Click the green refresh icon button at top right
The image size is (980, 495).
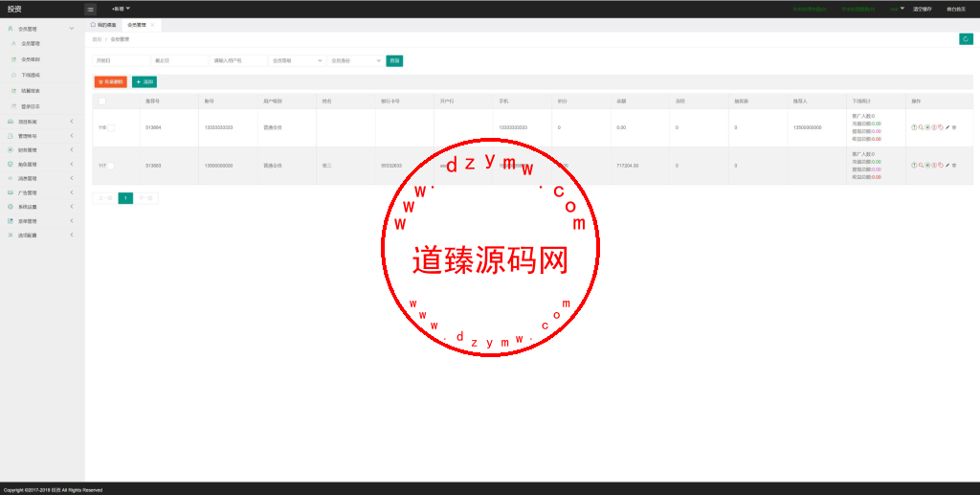click(967, 39)
